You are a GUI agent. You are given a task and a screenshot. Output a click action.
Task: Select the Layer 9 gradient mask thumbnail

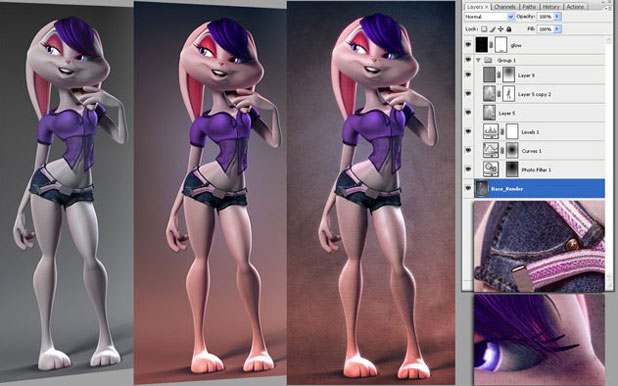pyautogui.click(x=508, y=75)
